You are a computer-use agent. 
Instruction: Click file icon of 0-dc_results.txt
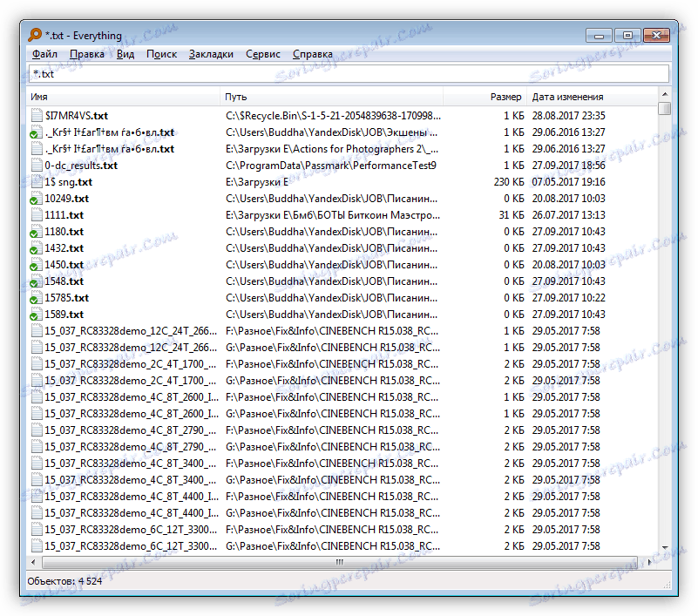pyautogui.click(x=37, y=166)
